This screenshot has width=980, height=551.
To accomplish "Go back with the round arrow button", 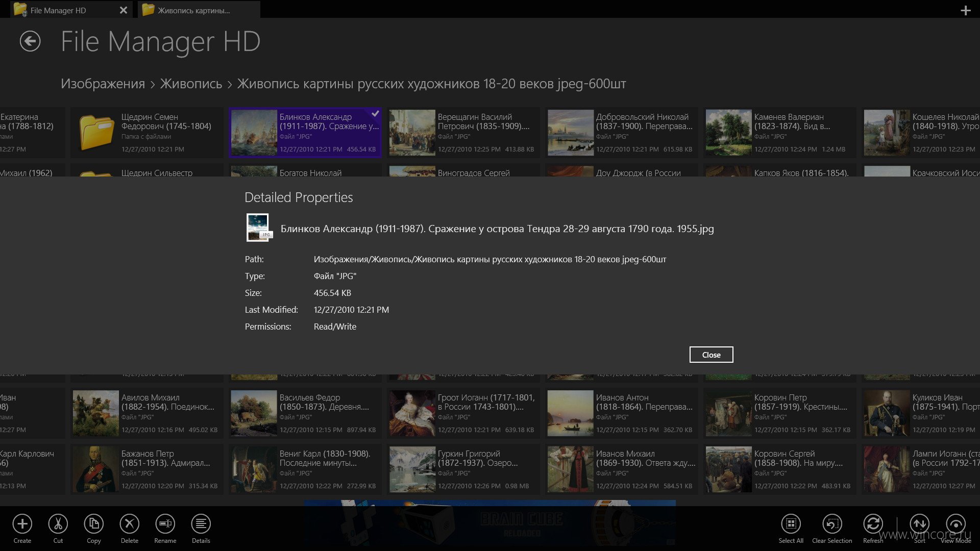I will point(30,41).
